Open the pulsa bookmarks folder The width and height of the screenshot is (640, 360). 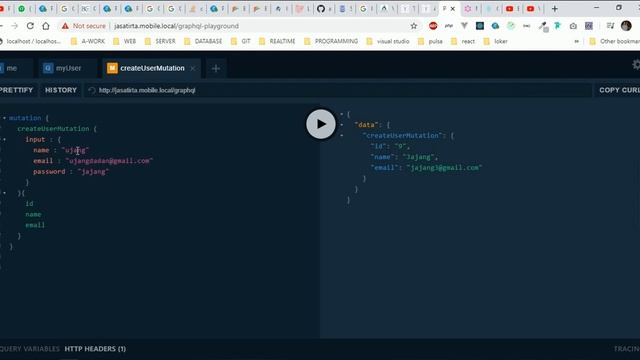[430, 41]
